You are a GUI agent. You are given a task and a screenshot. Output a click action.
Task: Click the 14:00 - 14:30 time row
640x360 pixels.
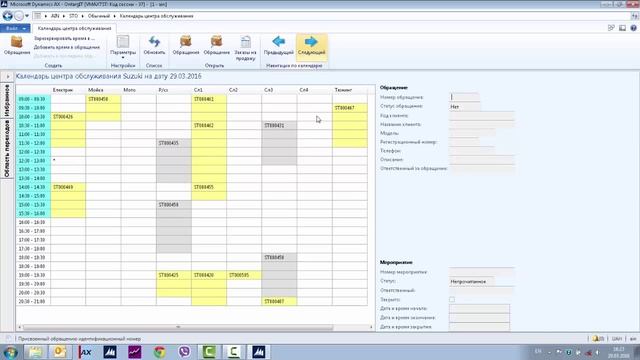pos(33,187)
